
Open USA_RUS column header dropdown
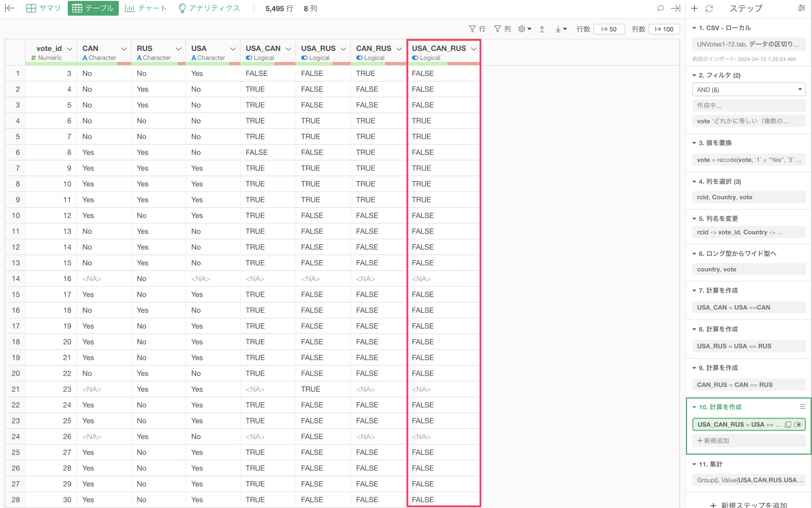click(x=343, y=49)
